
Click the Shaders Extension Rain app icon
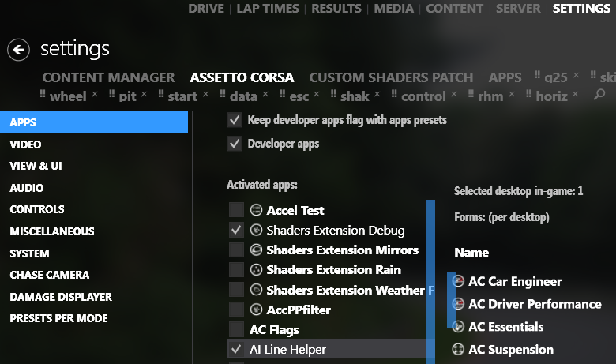(x=256, y=270)
